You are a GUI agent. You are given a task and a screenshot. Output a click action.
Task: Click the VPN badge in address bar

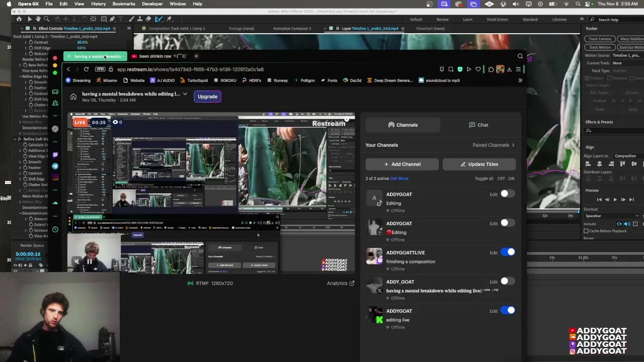click(100, 69)
